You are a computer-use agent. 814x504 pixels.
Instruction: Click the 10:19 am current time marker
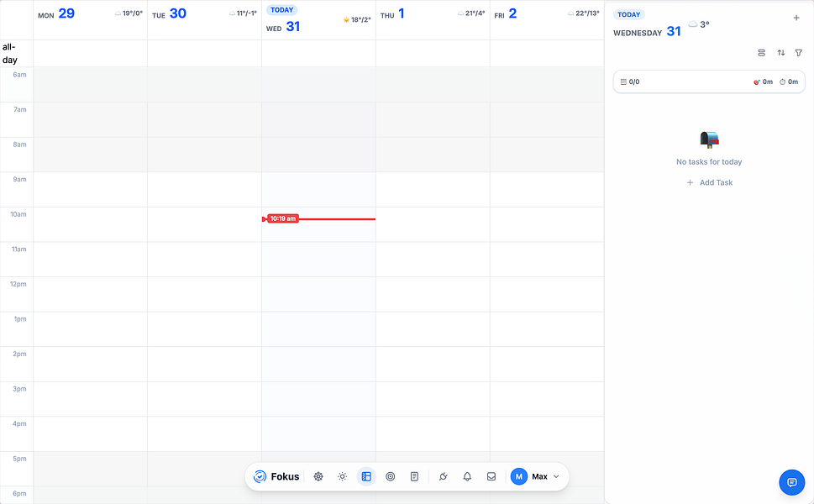click(283, 218)
